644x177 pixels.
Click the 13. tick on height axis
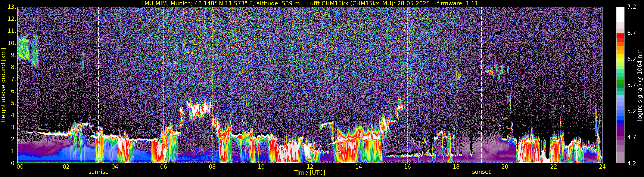click(x=12, y=7)
